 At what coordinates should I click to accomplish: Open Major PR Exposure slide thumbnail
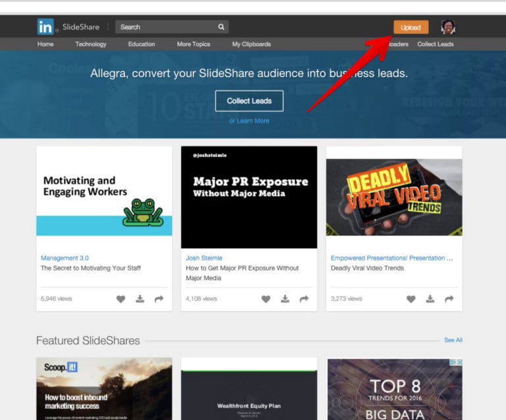(249, 197)
